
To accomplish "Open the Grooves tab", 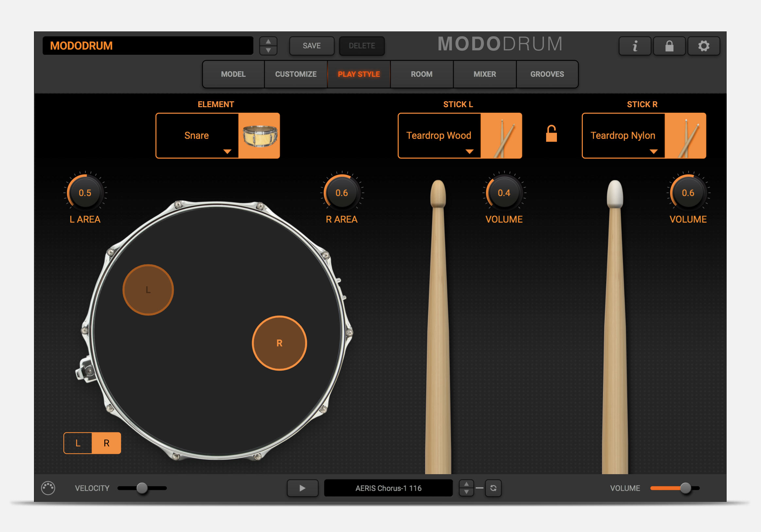I will [547, 74].
